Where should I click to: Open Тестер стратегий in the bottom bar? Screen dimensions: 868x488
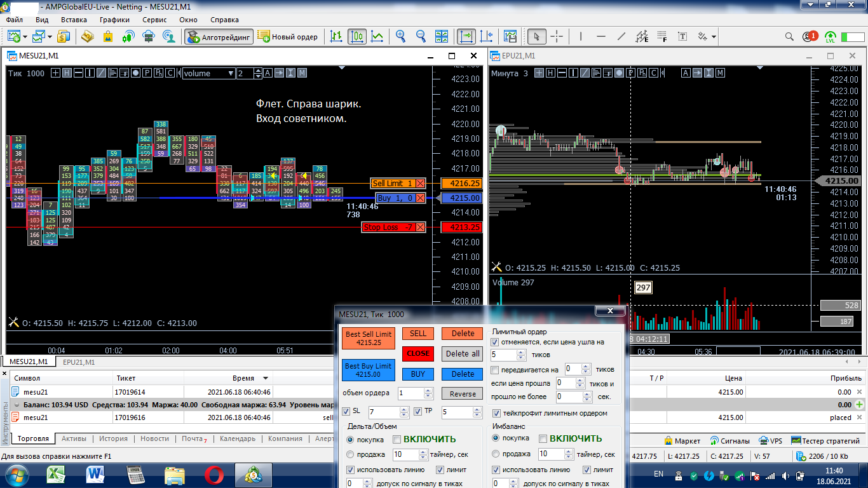(x=825, y=440)
